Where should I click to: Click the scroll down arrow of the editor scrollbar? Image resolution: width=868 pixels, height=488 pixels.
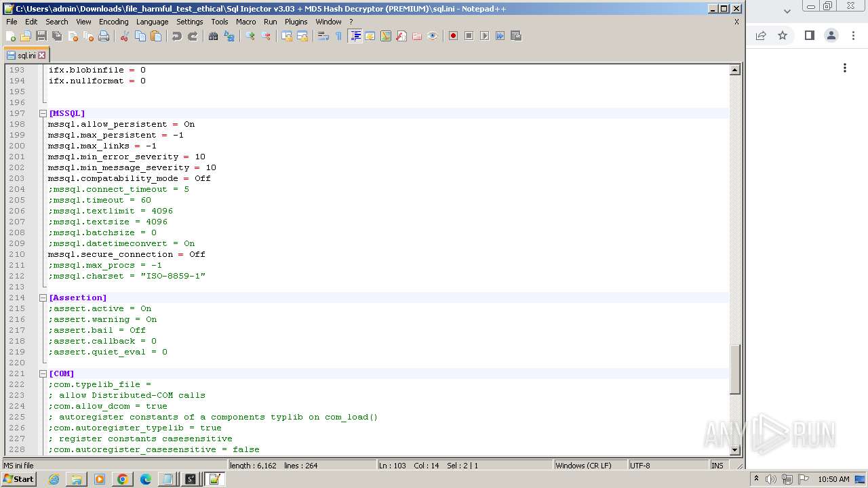[734, 450]
